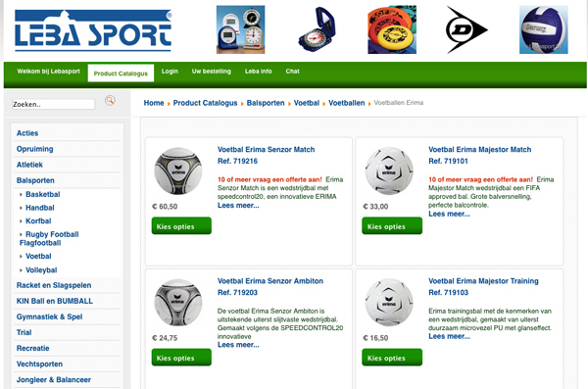Open the Basketbal subcategory

point(43,194)
